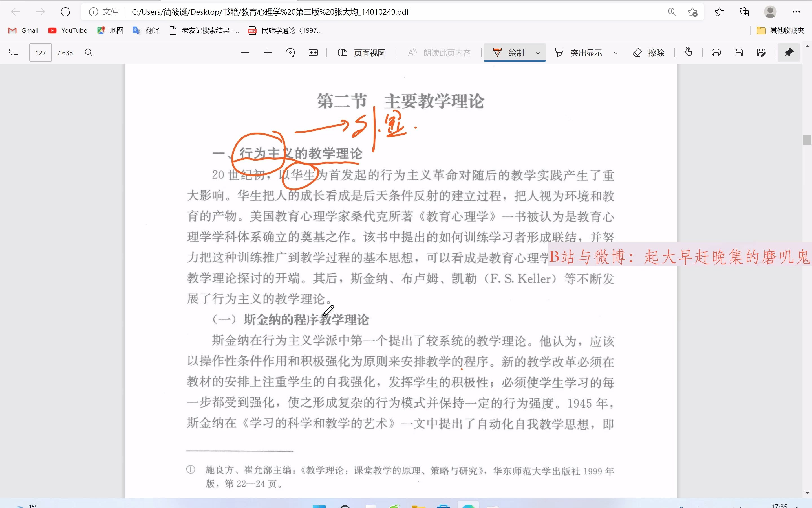
Task: Zoom out the PDF
Action: pos(245,52)
